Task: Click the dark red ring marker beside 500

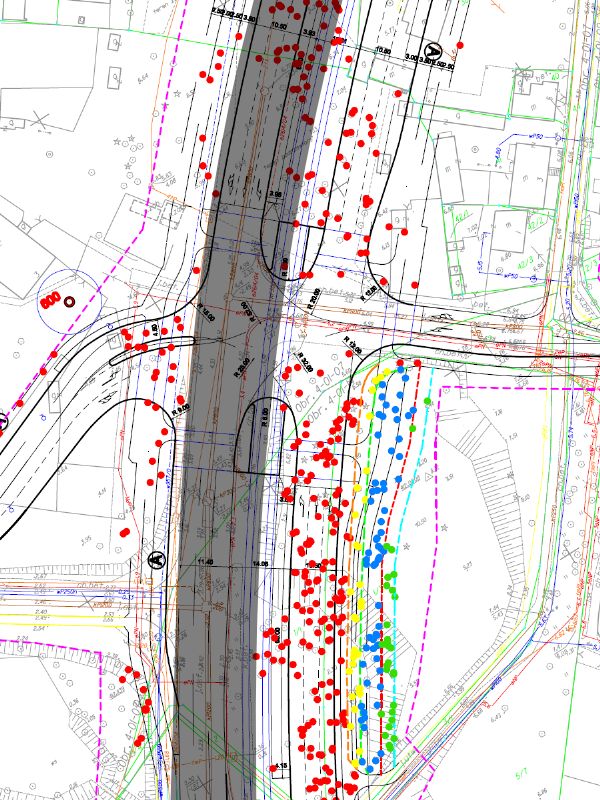Action: point(70,300)
